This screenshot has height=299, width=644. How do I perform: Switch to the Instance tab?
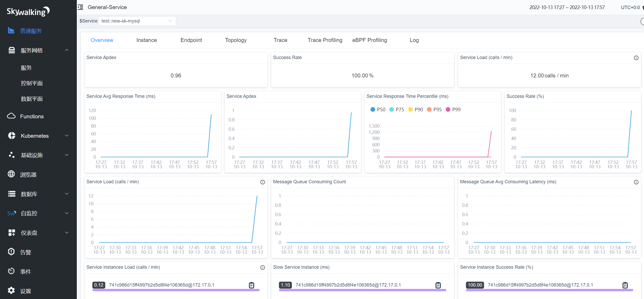(x=147, y=40)
